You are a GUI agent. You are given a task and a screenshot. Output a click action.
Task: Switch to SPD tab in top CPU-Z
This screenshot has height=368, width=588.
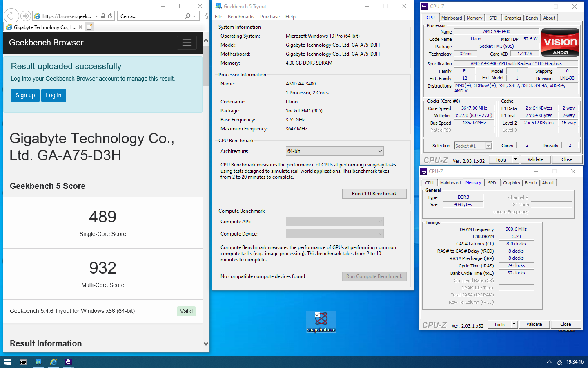[493, 18]
